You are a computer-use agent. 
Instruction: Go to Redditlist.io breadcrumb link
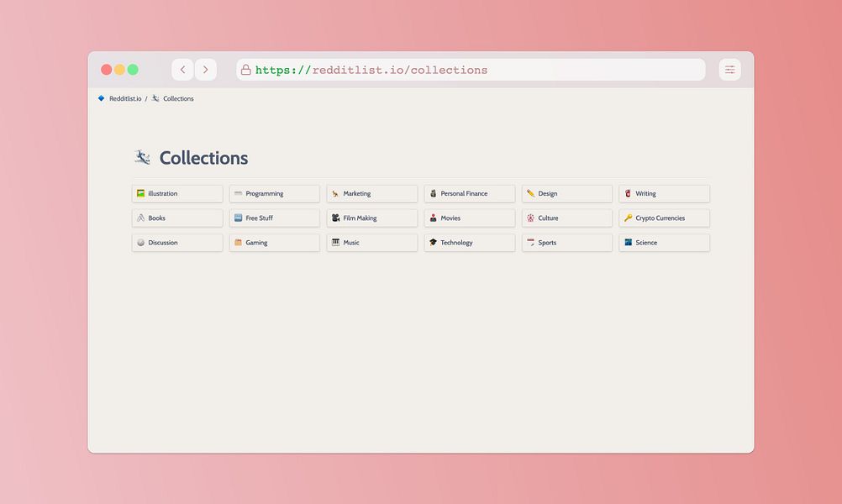125,99
